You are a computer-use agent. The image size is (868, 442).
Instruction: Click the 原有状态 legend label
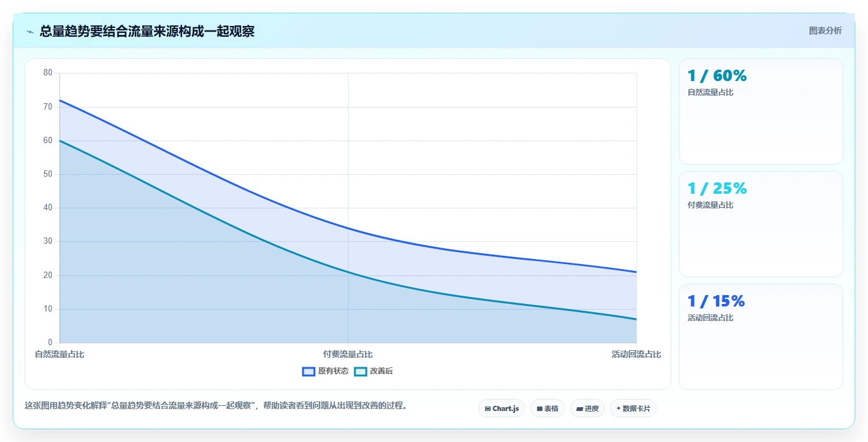(333, 371)
